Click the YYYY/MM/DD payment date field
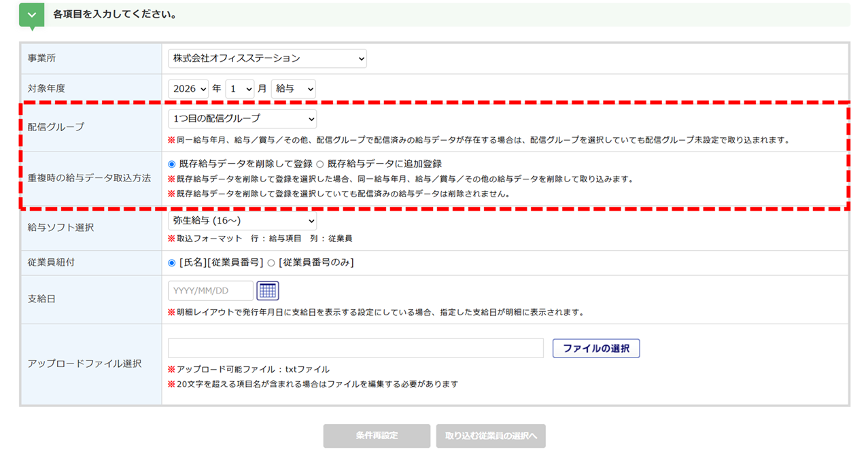This screenshot has width=868, height=454. [x=211, y=291]
